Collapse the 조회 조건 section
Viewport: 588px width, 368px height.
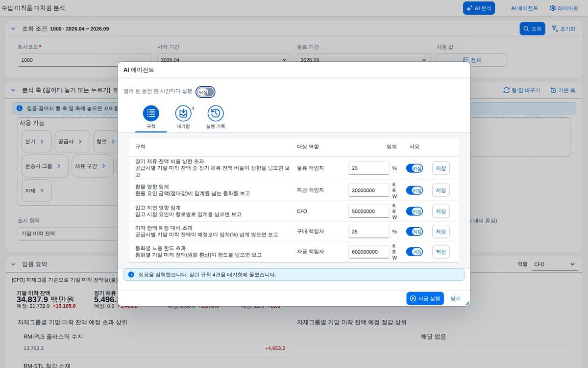coord(13,28)
